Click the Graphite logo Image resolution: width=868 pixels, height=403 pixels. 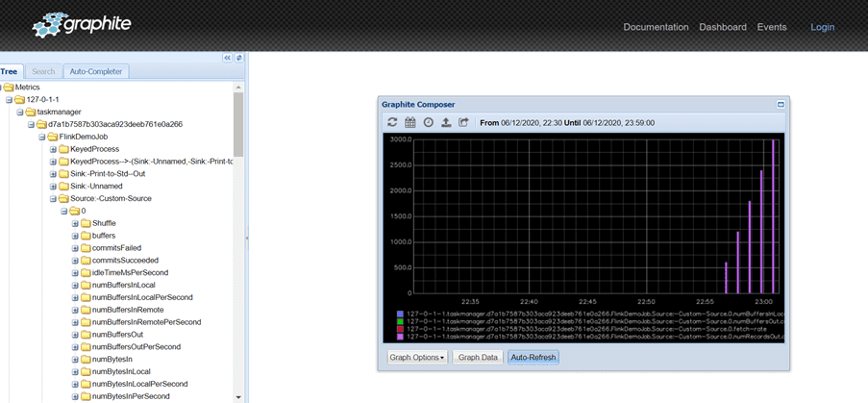click(82, 25)
